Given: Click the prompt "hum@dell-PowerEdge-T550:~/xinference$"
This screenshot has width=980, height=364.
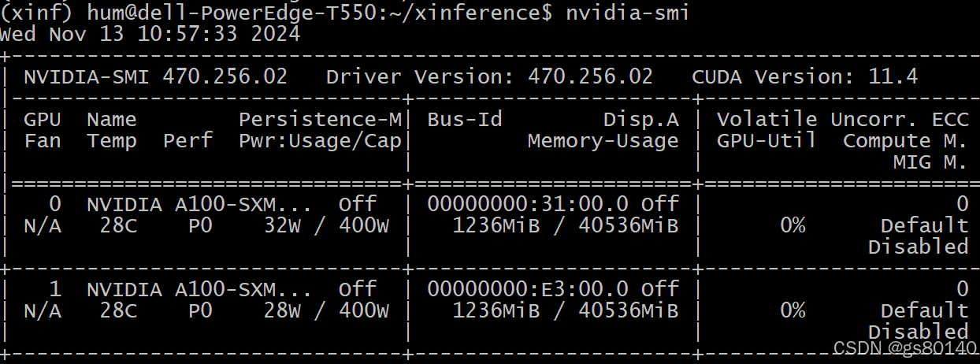Looking at the screenshot, I should [x=320, y=13].
